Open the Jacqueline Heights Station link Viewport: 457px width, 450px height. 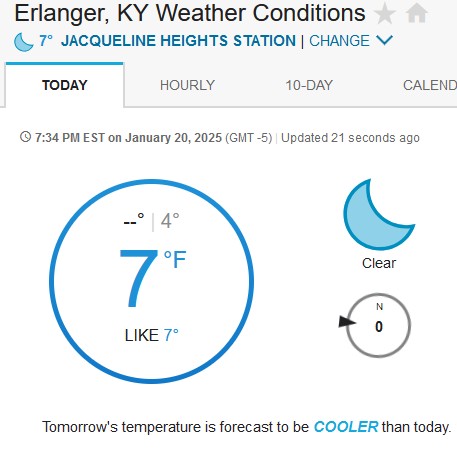pos(178,41)
